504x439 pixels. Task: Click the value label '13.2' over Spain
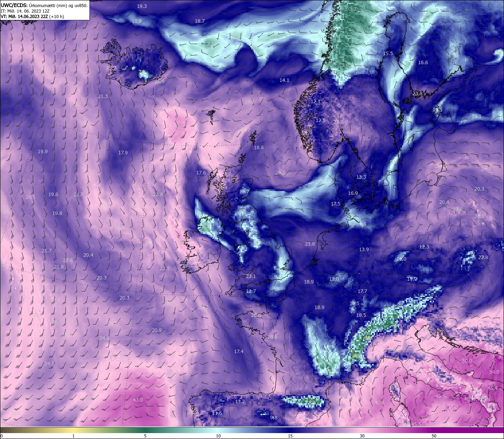coord(240,402)
